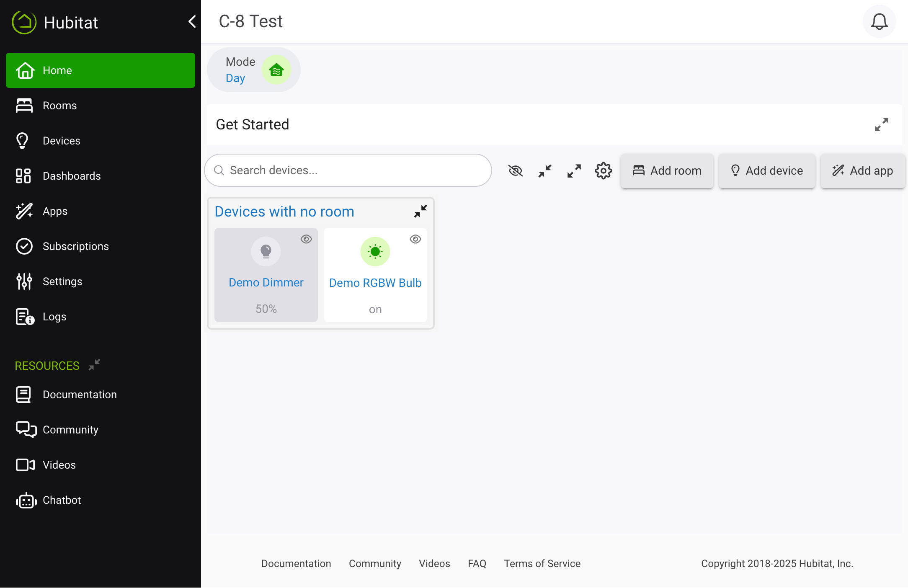
Task: Collapse the Devices with no room card
Action: point(420,211)
